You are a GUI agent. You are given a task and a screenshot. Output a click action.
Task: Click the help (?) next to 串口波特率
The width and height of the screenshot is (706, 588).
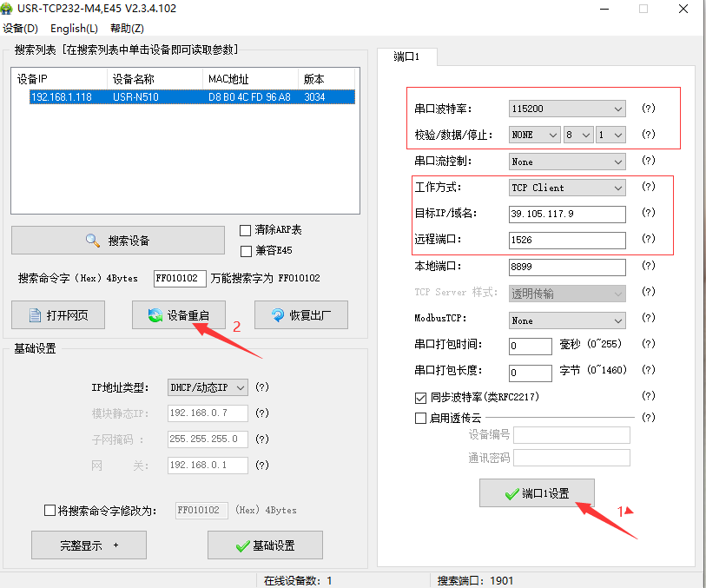click(648, 109)
